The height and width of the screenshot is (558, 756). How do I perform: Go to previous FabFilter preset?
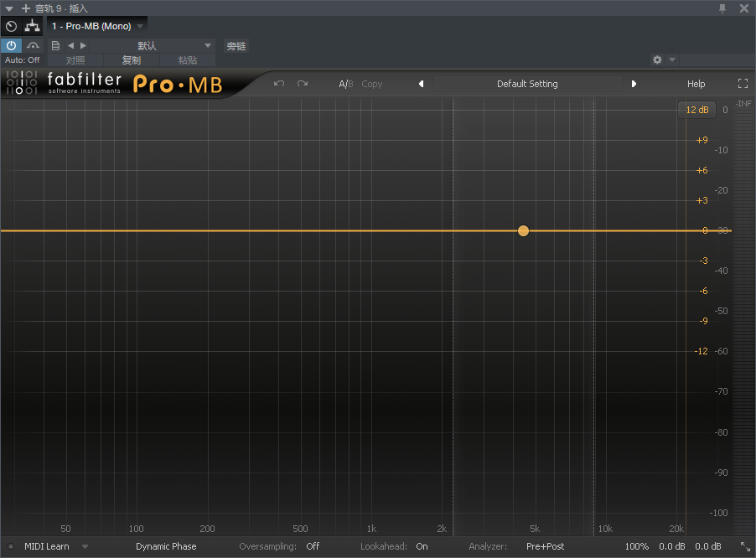click(x=421, y=84)
